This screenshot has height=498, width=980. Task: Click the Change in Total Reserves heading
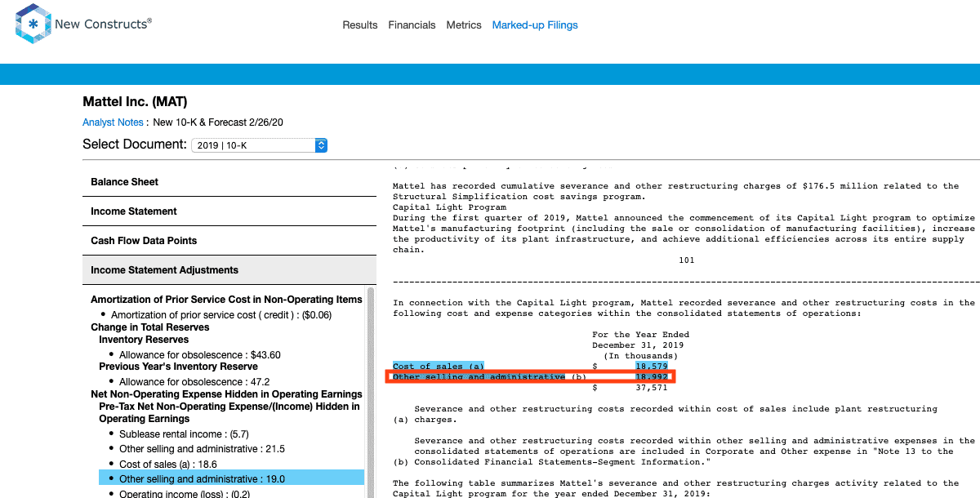pos(150,327)
